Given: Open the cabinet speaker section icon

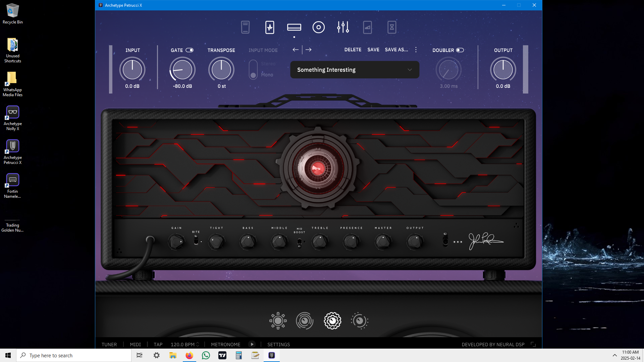Looking at the screenshot, I should pyautogui.click(x=318, y=27).
